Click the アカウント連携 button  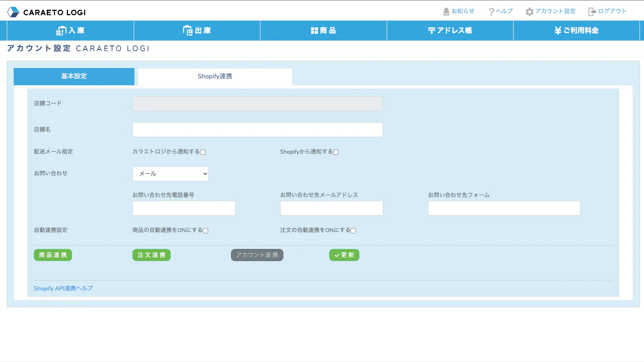[x=257, y=255]
